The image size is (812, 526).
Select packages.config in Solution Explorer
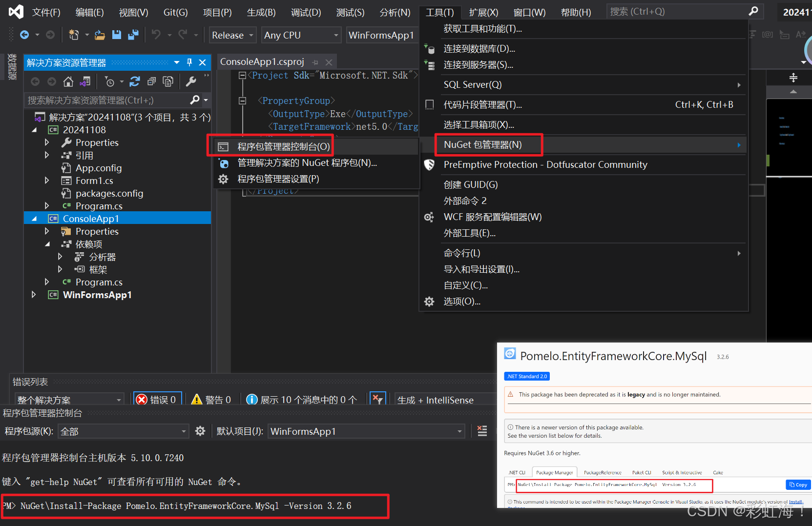pyautogui.click(x=109, y=193)
